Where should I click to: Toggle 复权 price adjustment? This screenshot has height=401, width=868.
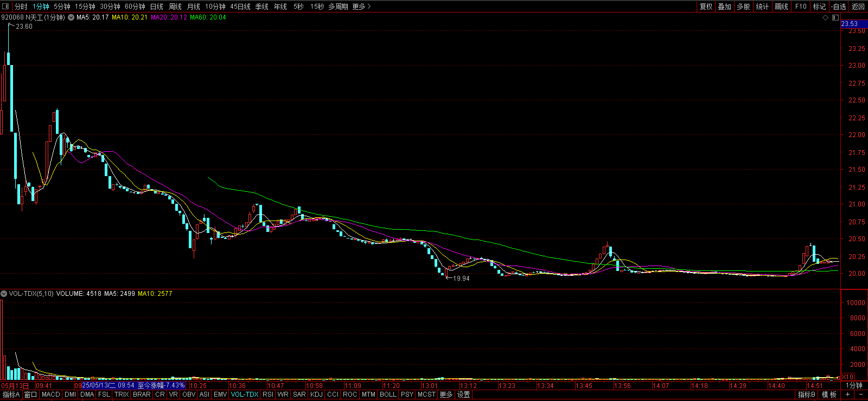[706, 7]
